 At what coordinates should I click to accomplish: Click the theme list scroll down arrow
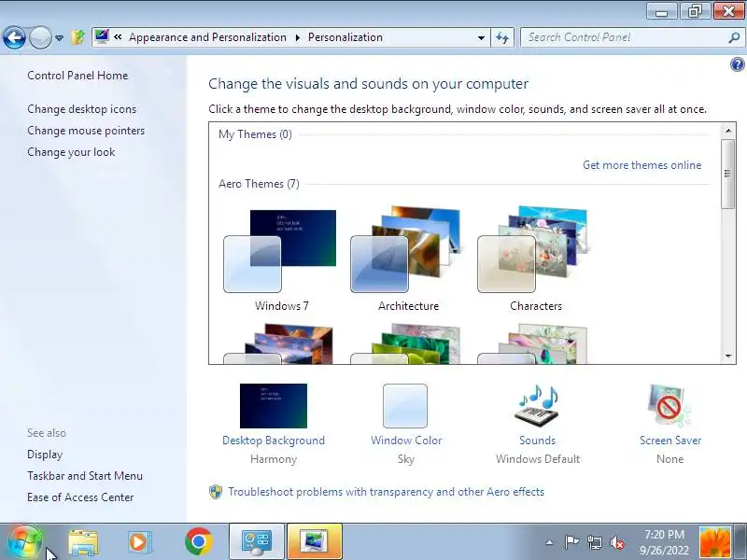click(728, 357)
